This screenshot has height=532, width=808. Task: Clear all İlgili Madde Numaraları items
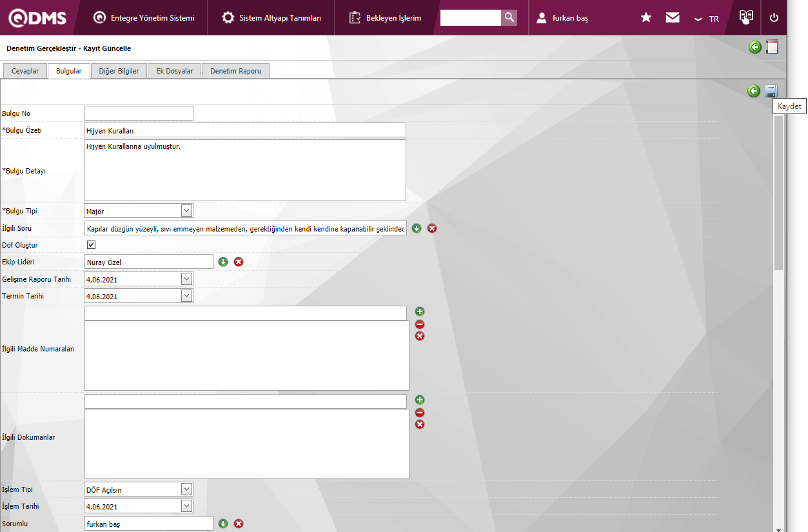(420, 336)
